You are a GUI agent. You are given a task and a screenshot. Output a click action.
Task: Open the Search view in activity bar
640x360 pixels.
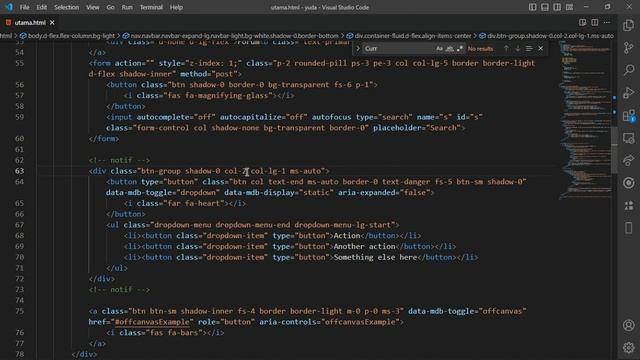(x=629, y=70)
